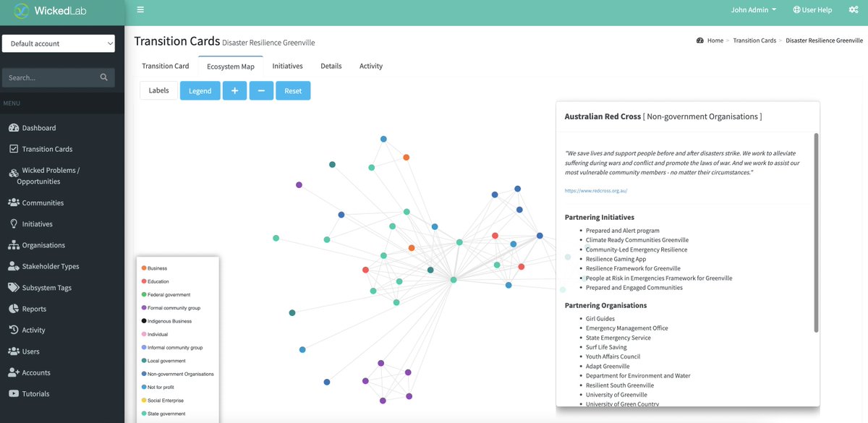Click the Organisations hierarchy icon
The width and height of the screenshot is (868, 423).
[14, 245]
